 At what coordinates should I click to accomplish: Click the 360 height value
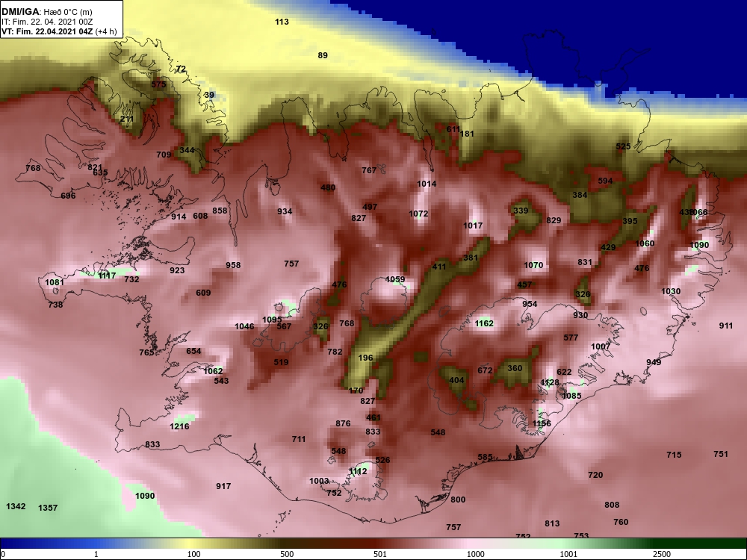(x=515, y=368)
